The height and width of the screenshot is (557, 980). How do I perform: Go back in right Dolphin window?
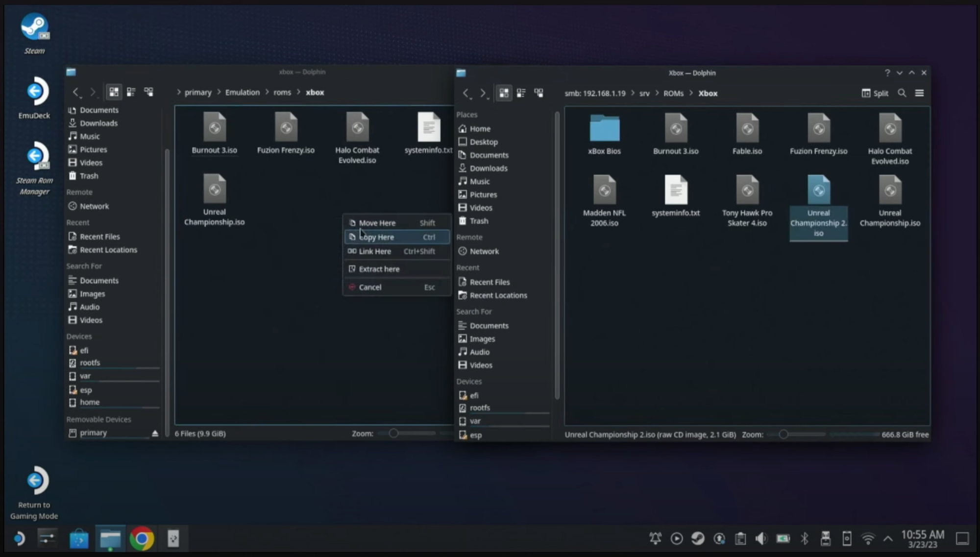click(466, 93)
